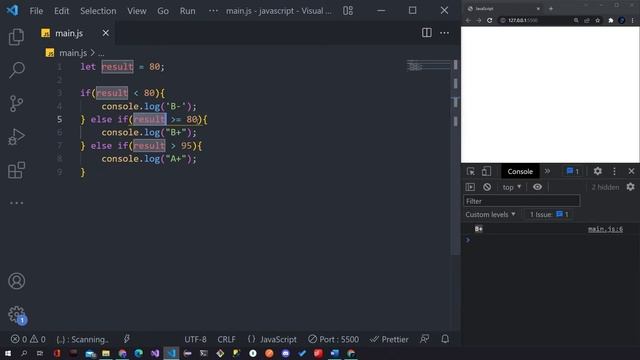Customize layout from the title bar icon
640x360 pixels.
348,11
